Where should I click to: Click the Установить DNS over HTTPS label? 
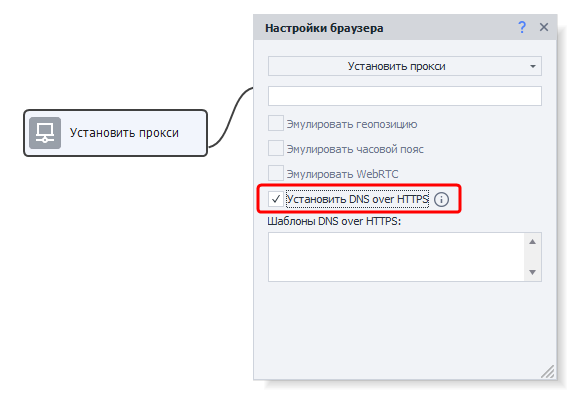[x=357, y=199]
